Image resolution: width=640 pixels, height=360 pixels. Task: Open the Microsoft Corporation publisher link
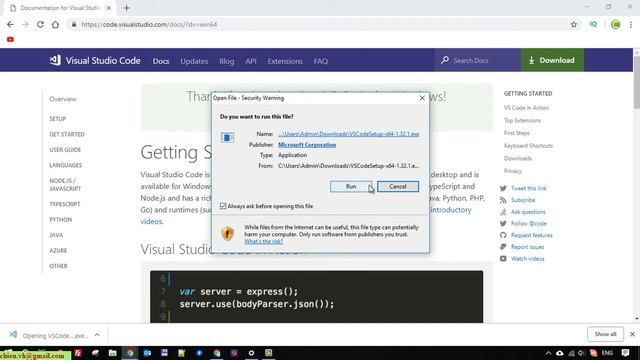[x=307, y=144]
